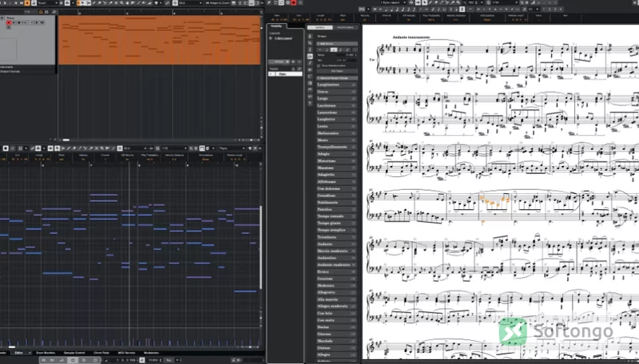Switch to the Symbols tab
Image resolution: width=639 pixels, height=364 pixels.
(319, 27)
